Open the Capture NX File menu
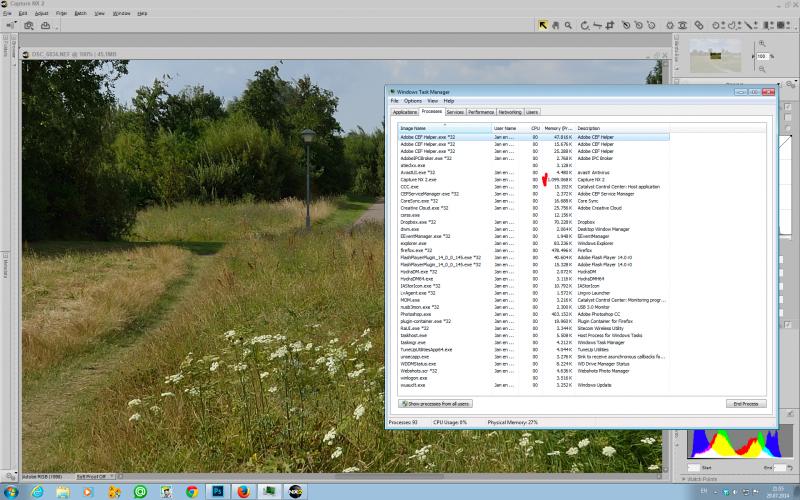This screenshot has width=800, height=500. coord(7,13)
